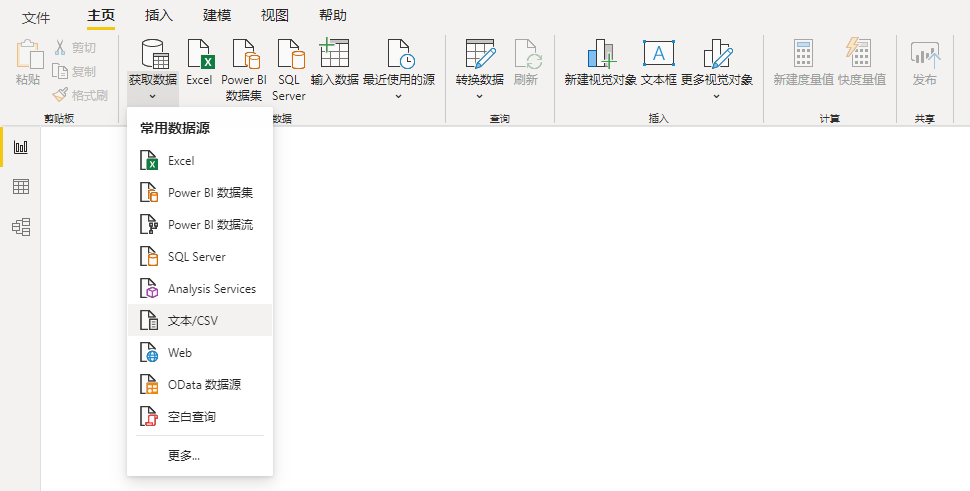Switch to the report view sidebar icon
The height and width of the screenshot is (491, 970).
[20, 147]
